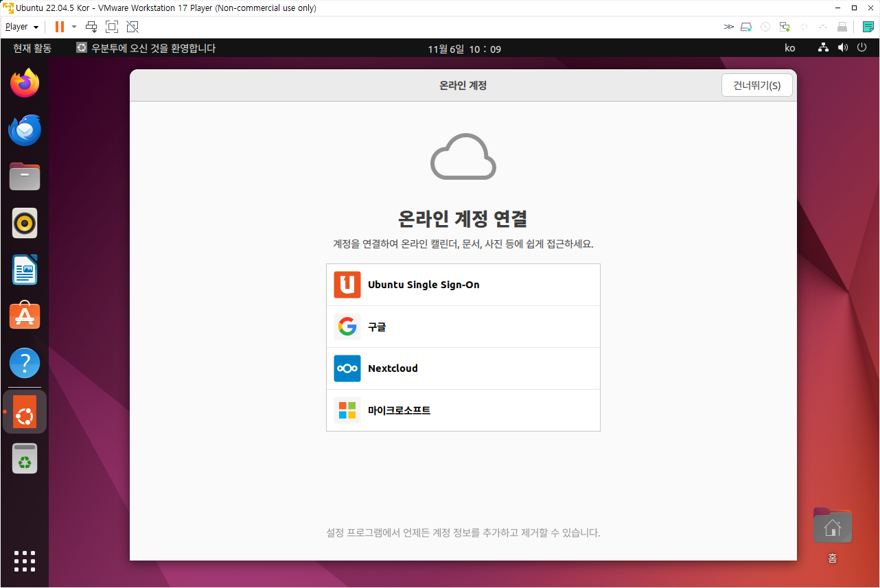The height and width of the screenshot is (588, 880).
Task: Click the 온라인 계정 연결 heading
Action: tap(463, 219)
